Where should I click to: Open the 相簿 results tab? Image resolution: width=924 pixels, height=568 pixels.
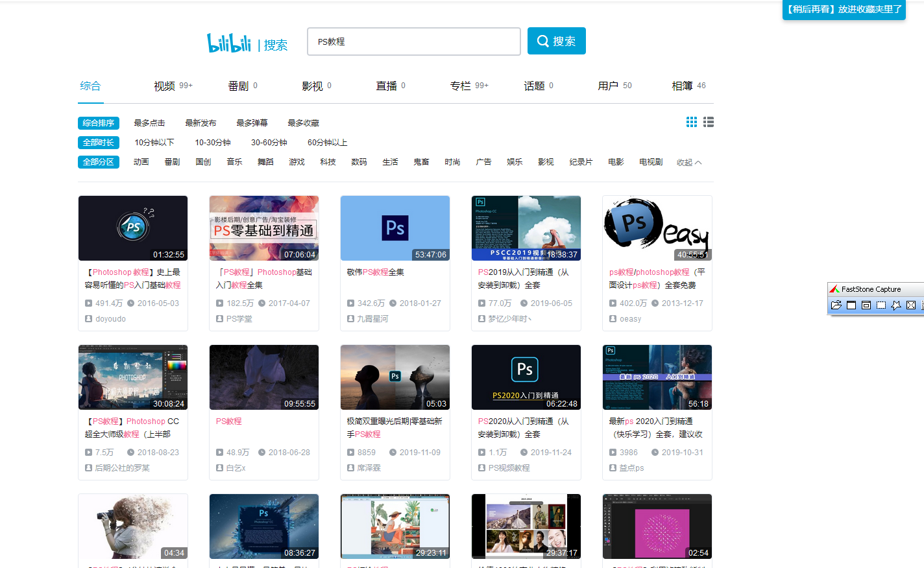click(688, 86)
